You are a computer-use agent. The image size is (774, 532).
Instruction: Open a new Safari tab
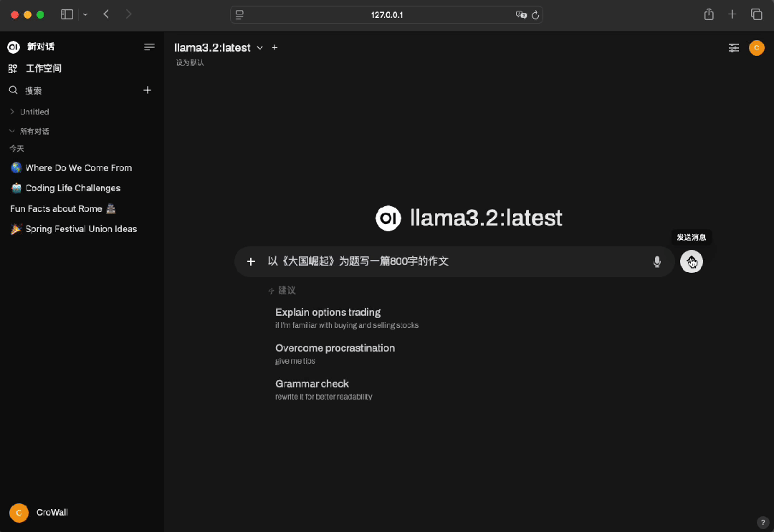click(x=732, y=14)
